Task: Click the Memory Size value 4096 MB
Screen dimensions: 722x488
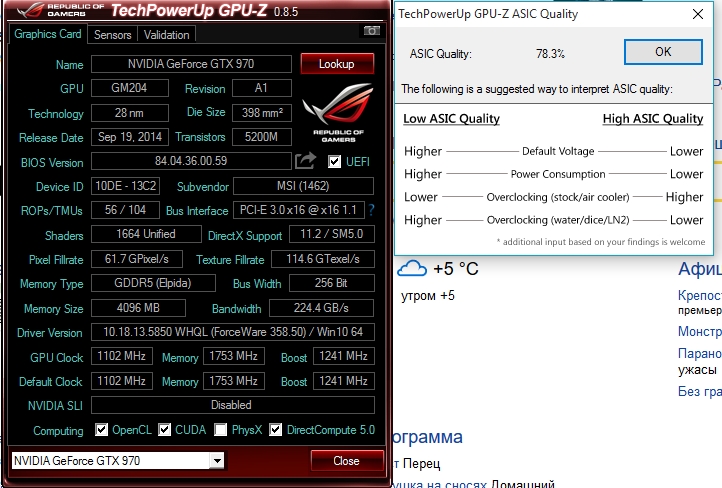Action: (x=138, y=308)
